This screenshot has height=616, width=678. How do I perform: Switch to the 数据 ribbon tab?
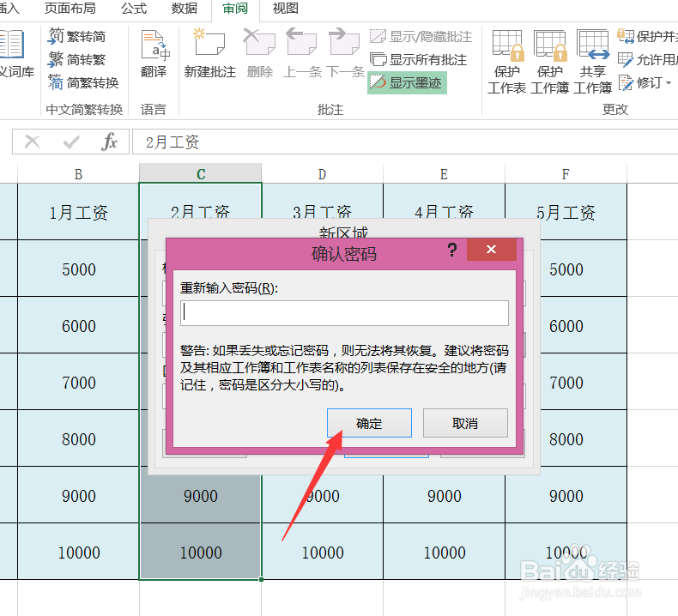pyautogui.click(x=185, y=9)
